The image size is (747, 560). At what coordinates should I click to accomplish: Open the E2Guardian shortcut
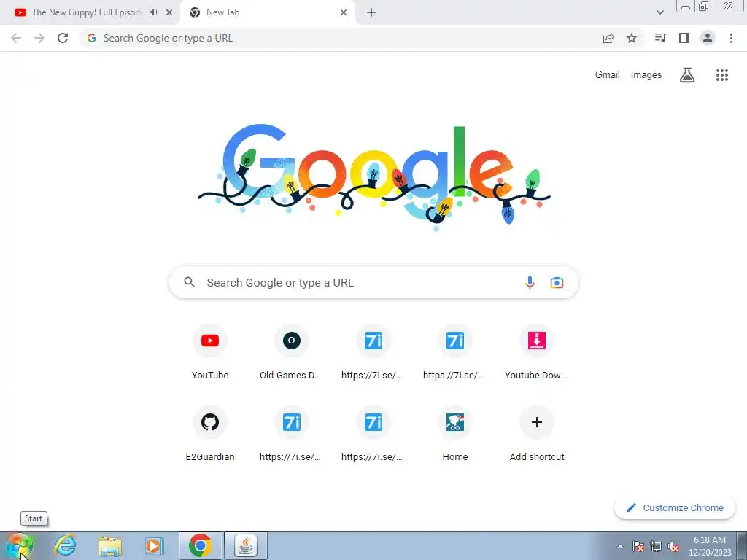click(210, 435)
